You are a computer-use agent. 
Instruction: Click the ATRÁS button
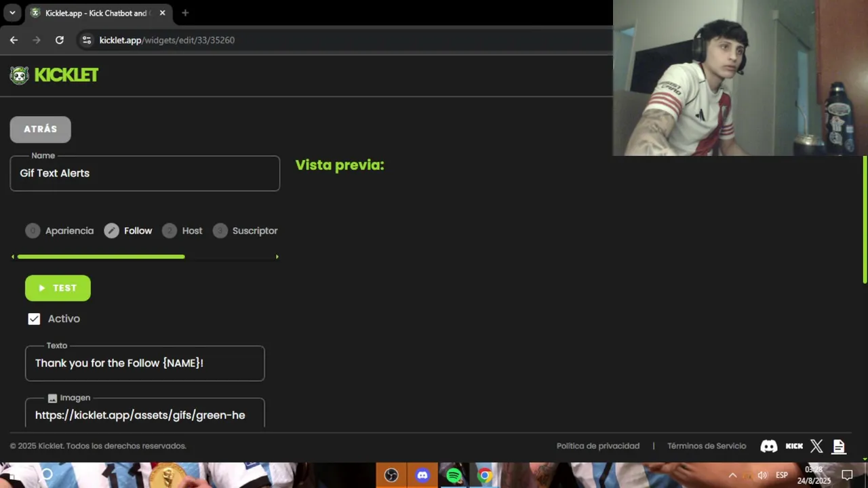40,129
